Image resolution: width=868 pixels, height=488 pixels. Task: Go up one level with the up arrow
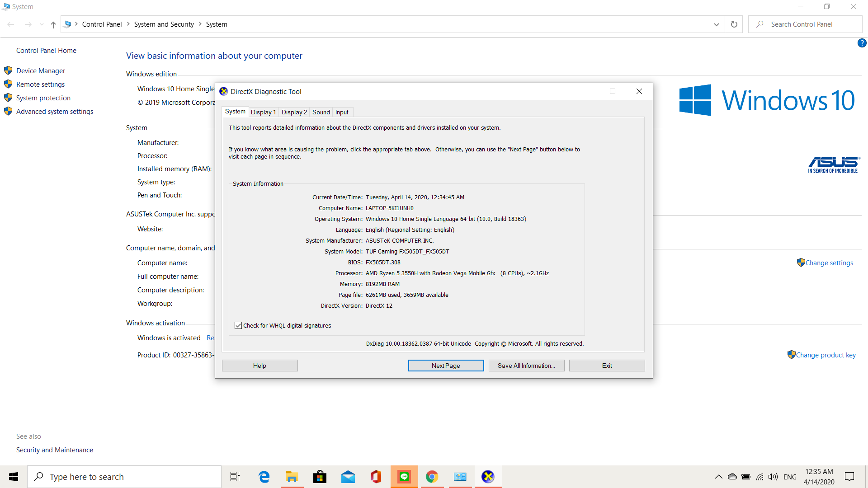point(53,24)
